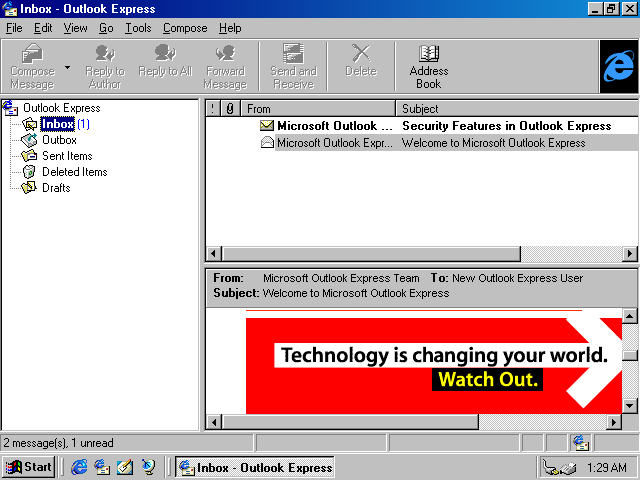The height and width of the screenshot is (480, 640).
Task: Click the Compose Message toolbar icon
Action: pos(32,53)
